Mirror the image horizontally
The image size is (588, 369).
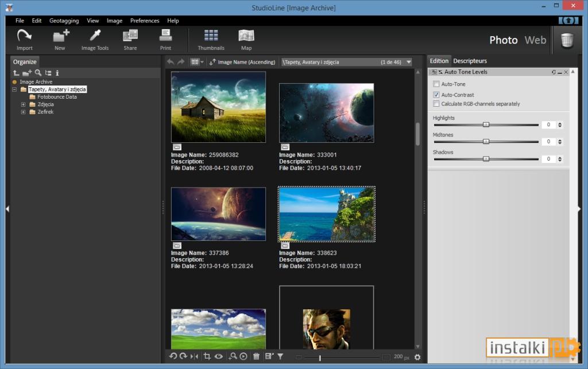(194, 356)
